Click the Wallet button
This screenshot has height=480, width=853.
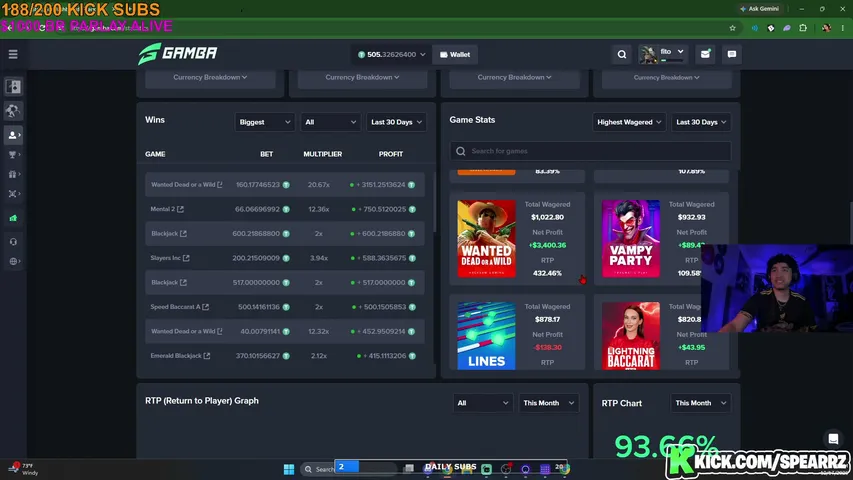click(455, 54)
